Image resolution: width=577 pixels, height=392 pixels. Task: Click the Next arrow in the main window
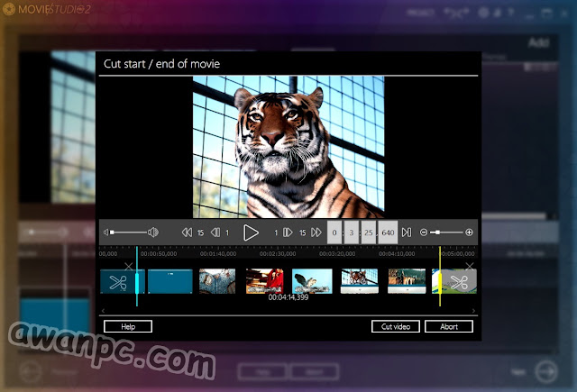pyautogui.click(x=546, y=371)
